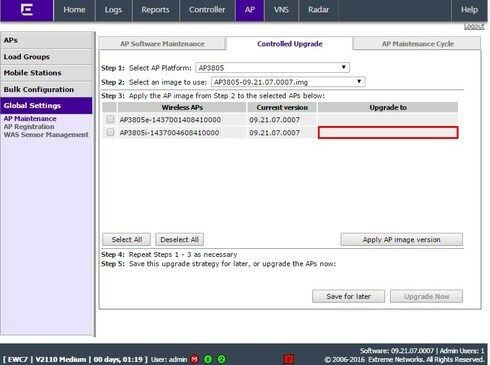Click the Select All button
The width and height of the screenshot is (490, 365).
tap(127, 239)
